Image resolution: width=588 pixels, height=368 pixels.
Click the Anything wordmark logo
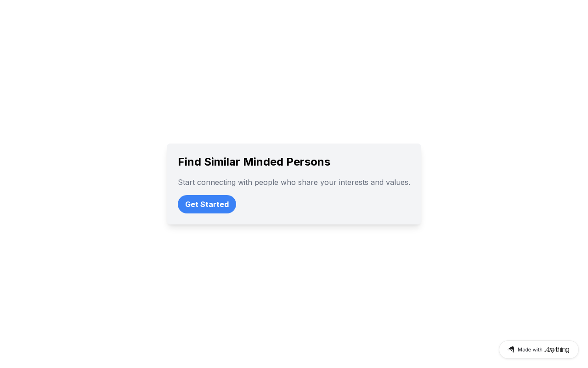point(557,350)
